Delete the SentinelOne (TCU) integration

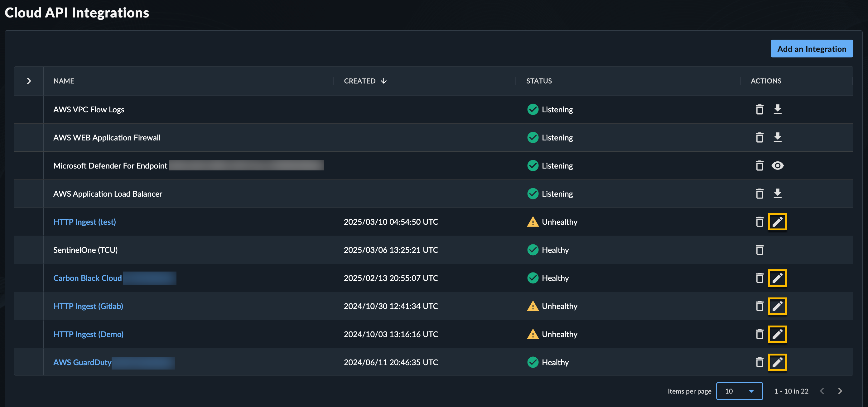tap(759, 250)
